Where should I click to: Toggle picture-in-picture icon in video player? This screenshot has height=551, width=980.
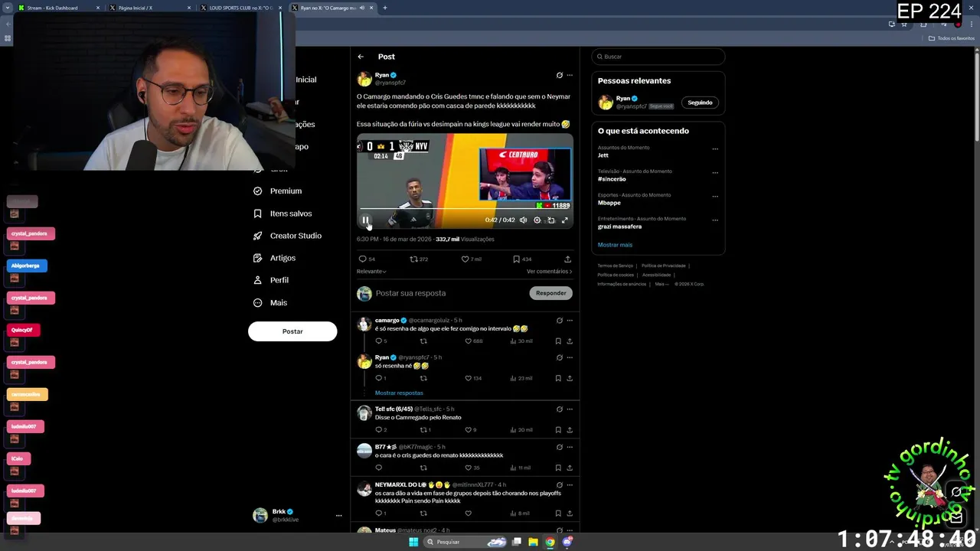pyautogui.click(x=551, y=220)
